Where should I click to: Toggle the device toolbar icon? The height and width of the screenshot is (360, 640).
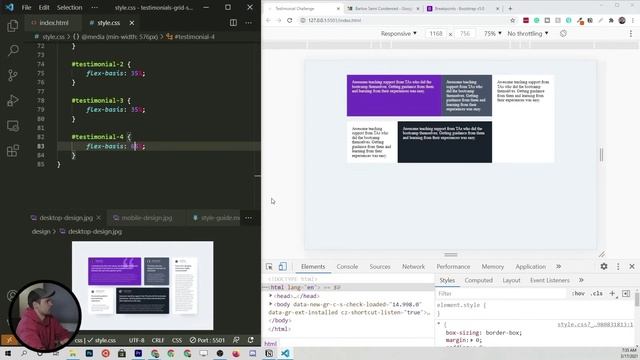[282, 267]
